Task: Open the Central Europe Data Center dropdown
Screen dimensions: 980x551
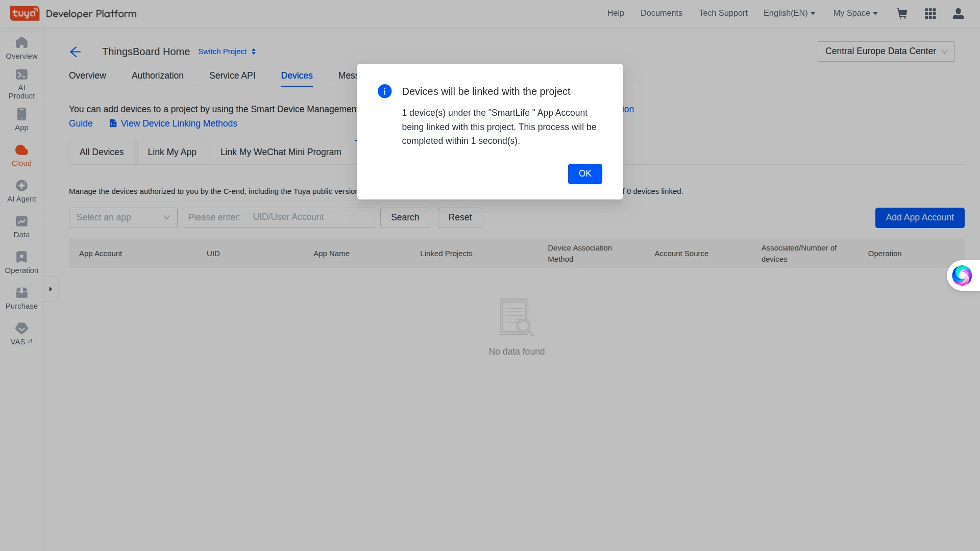Action: (886, 52)
